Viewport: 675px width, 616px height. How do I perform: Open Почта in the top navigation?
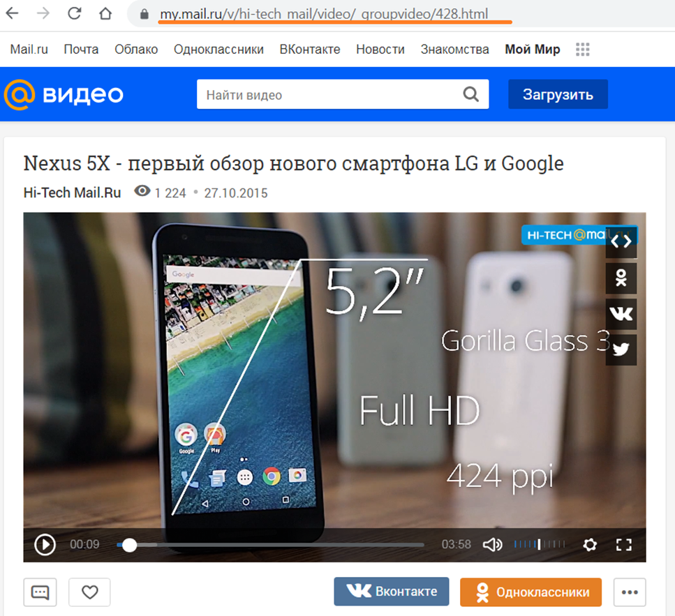(81, 50)
